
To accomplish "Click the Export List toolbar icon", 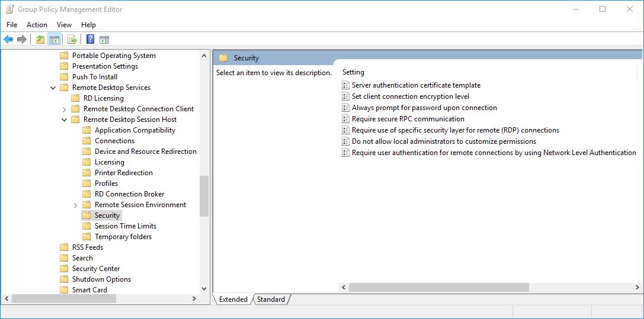I will pos(72,40).
